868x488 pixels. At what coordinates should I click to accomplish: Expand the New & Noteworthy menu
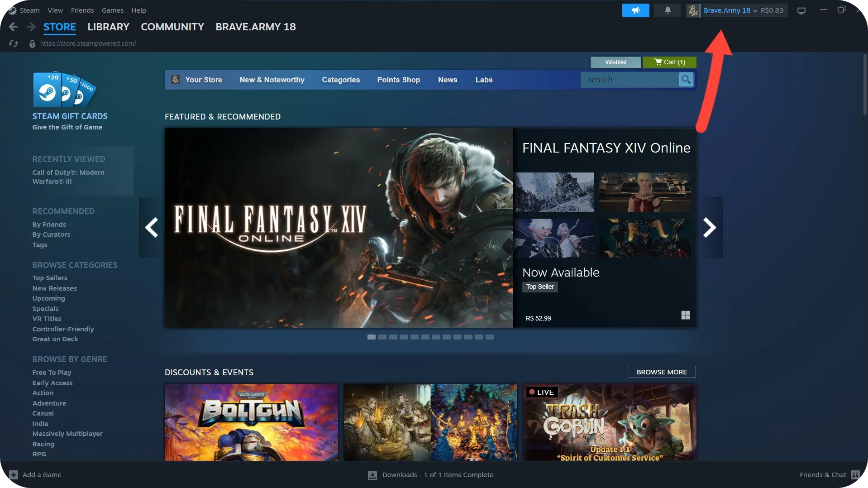pos(272,80)
